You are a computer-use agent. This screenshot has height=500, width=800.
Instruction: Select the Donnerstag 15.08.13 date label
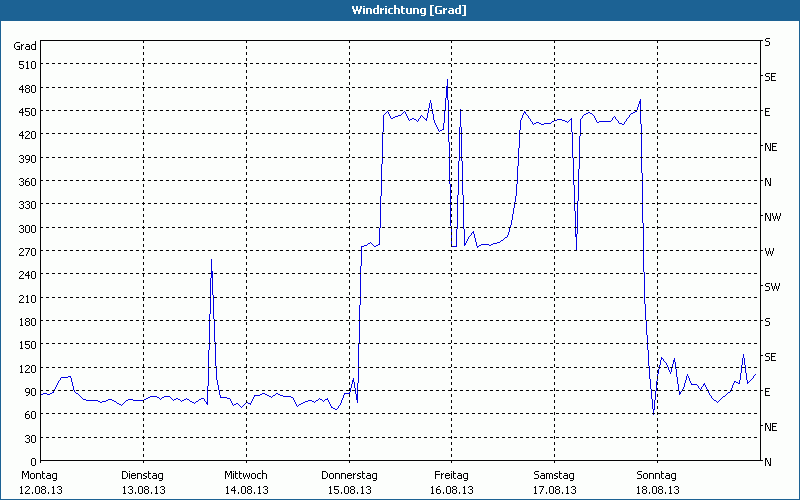pyautogui.click(x=348, y=482)
